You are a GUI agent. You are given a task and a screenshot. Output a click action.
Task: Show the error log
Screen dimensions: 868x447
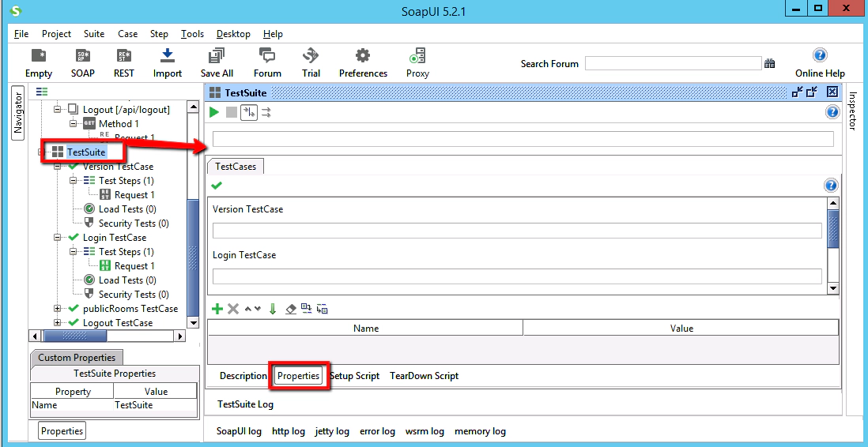[377, 431]
